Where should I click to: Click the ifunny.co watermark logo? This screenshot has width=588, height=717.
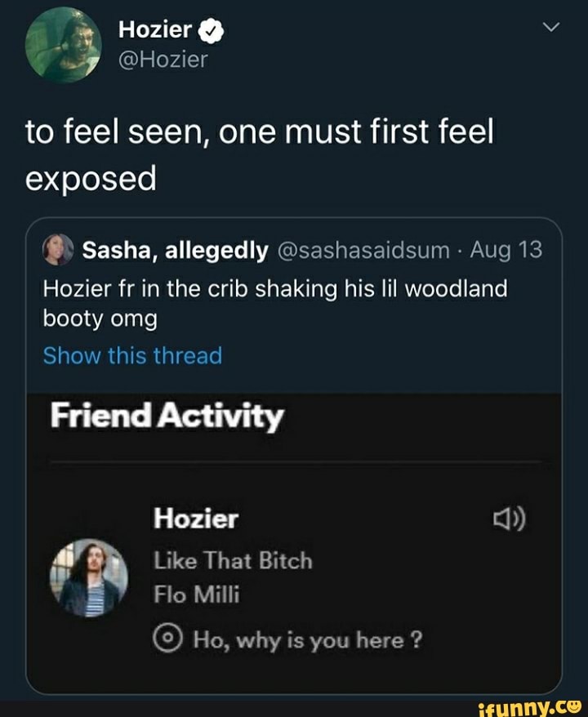coord(536,702)
